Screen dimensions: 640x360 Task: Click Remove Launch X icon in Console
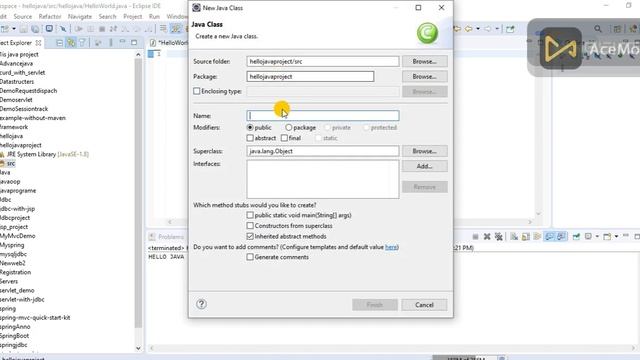point(487,237)
